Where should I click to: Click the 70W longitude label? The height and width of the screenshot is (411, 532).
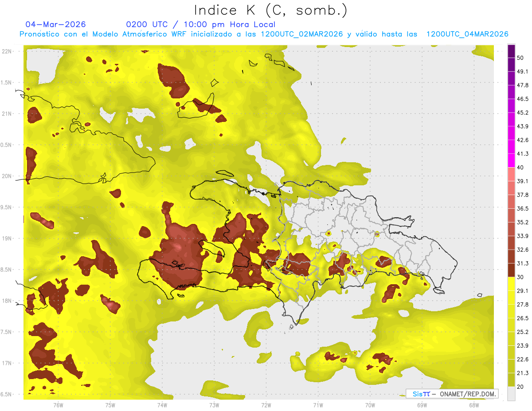[370, 405]
